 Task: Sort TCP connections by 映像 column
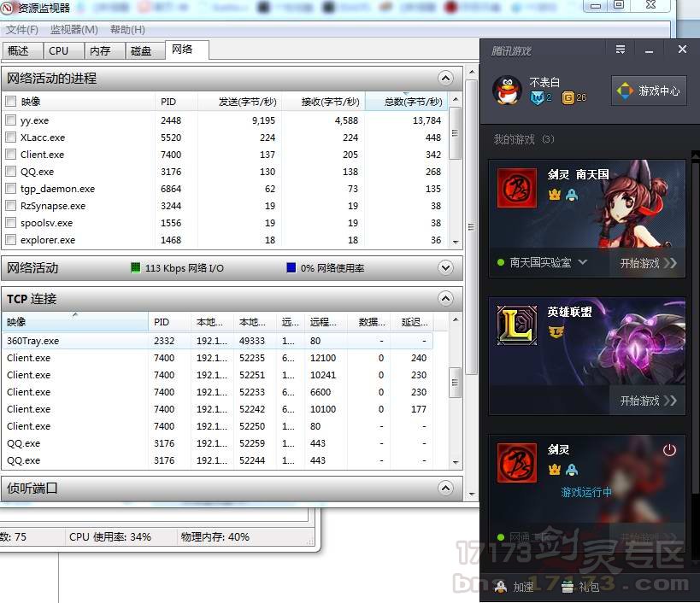click(x=75, y=322)
